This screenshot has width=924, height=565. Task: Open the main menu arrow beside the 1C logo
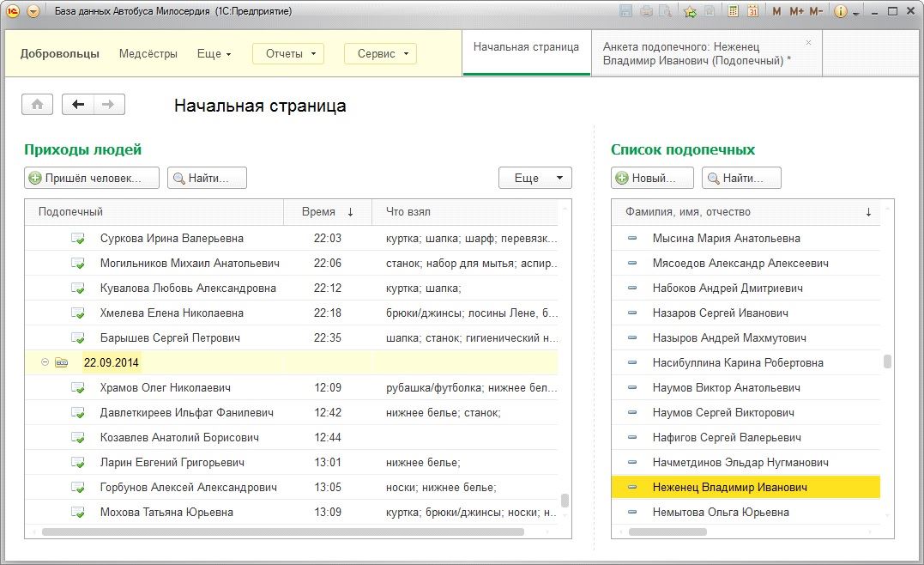[x=33, y=11]
